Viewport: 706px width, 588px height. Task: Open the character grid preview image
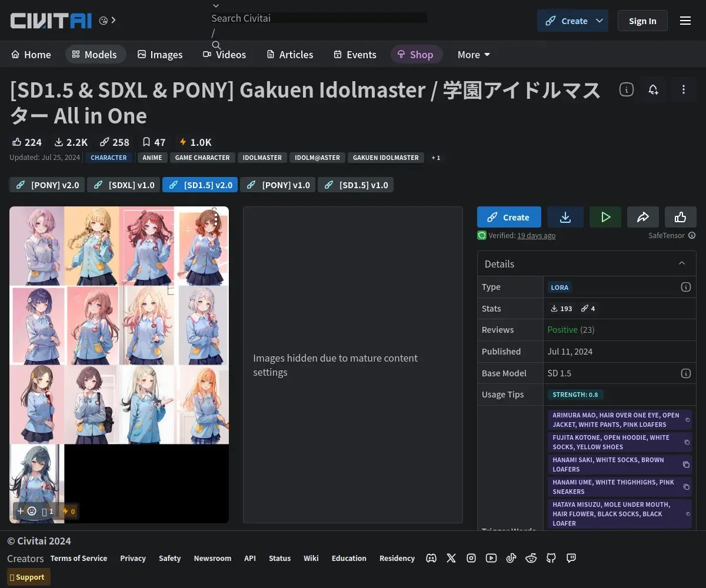(119, 365)
